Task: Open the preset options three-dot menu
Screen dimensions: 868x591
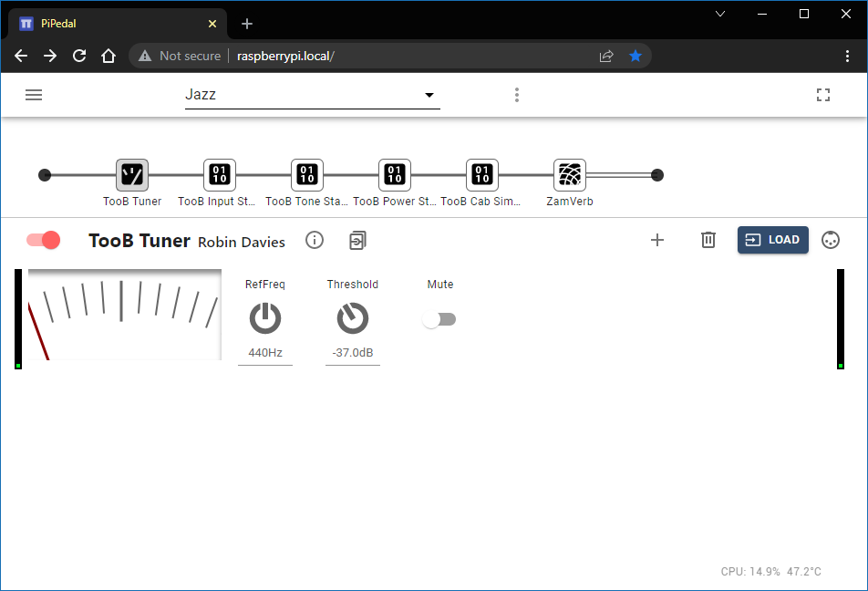Action: click(516, 95)
